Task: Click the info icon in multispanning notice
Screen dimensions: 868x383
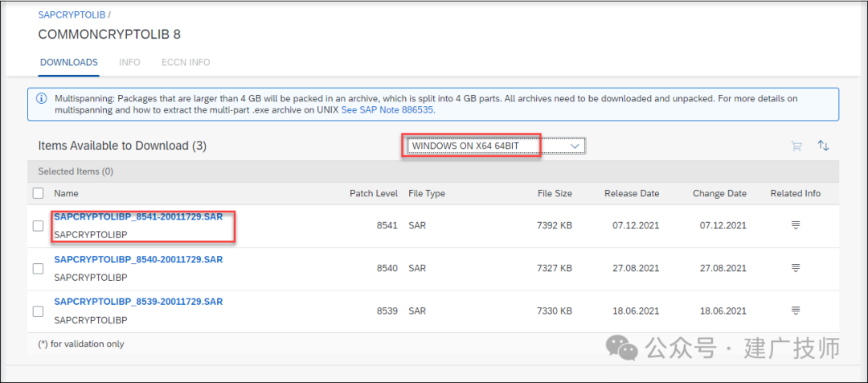Action: pyautogui.click(x=42, y=99)
